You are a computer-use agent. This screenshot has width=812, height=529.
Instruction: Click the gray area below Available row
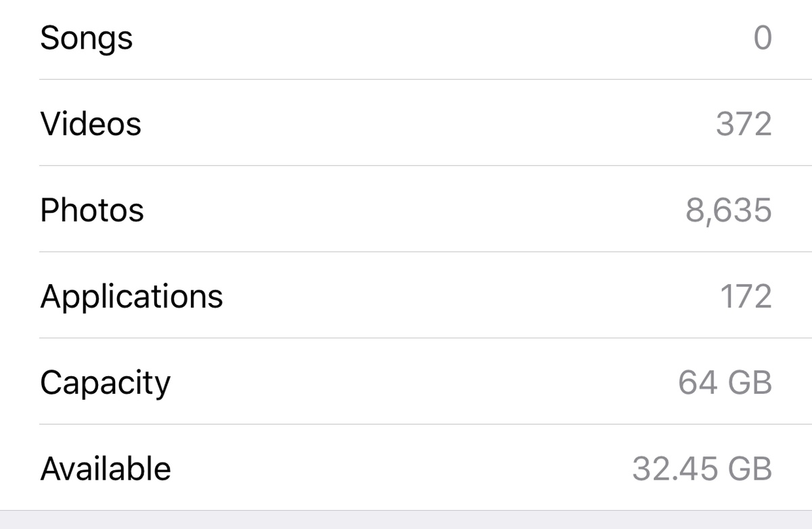[x=406, y=520]
